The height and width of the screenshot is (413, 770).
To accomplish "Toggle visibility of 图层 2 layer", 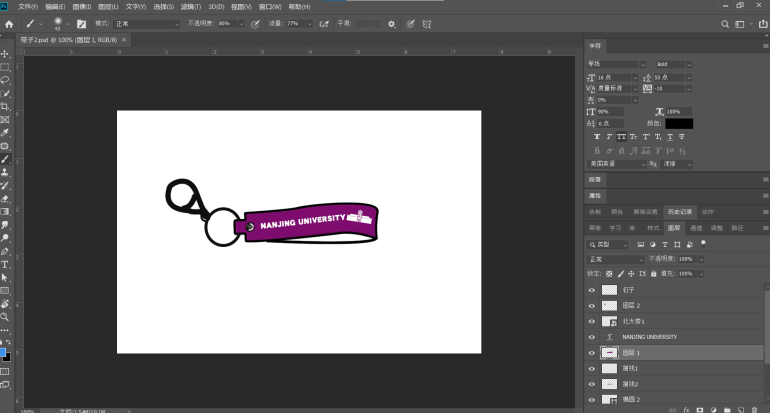I will [x=592, y=306].
